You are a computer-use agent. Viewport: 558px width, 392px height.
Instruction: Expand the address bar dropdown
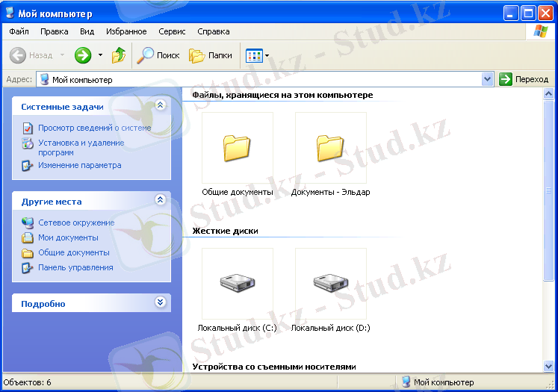(488, 79)
